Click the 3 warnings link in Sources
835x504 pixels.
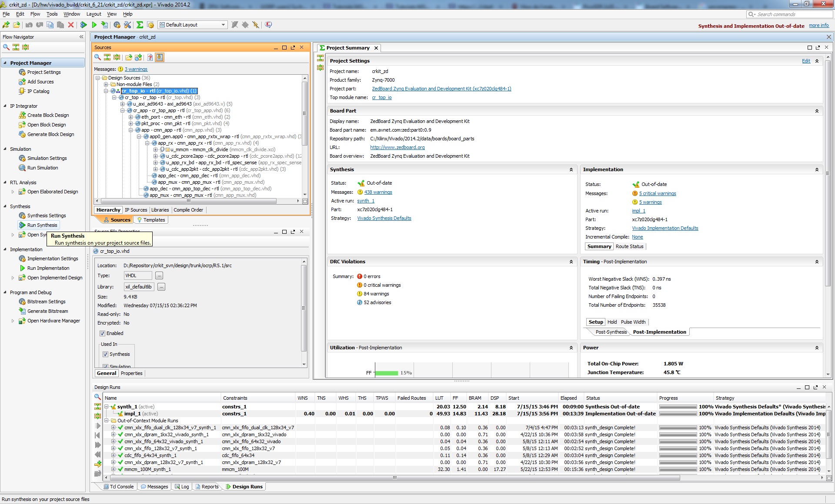(x=136, y=70)
